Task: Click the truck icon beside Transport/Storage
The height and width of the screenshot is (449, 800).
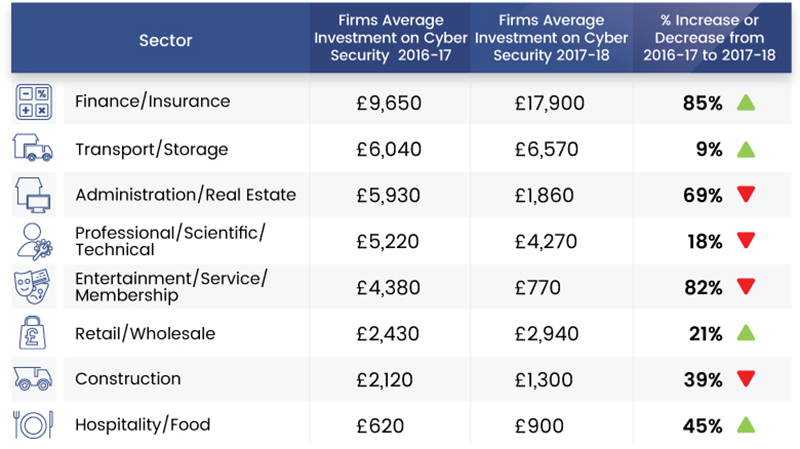Action: (x=32, y=148)
